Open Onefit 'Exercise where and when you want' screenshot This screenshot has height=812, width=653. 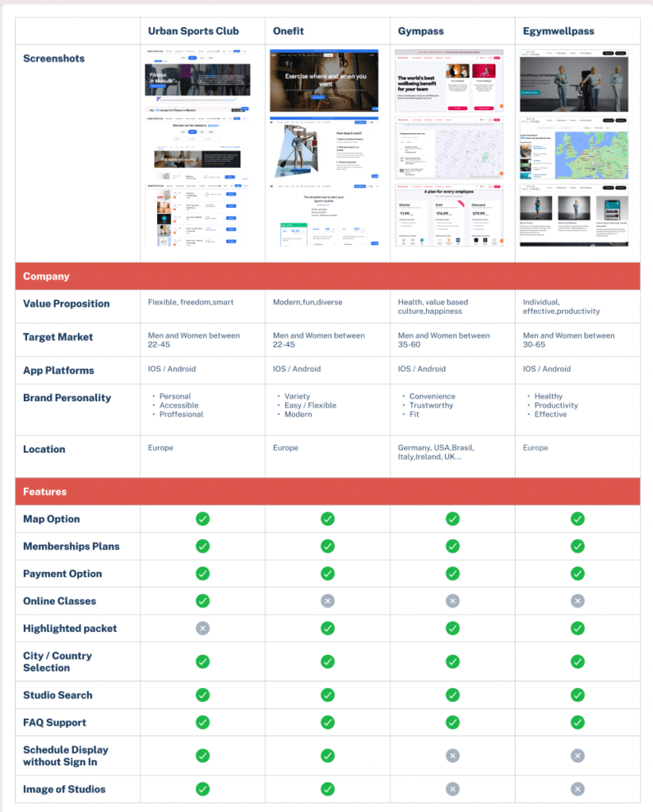point(324,81)
